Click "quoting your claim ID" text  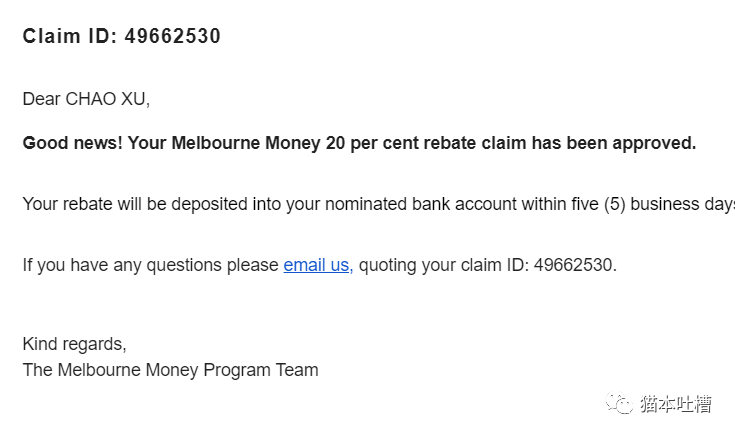pos(443,265)
